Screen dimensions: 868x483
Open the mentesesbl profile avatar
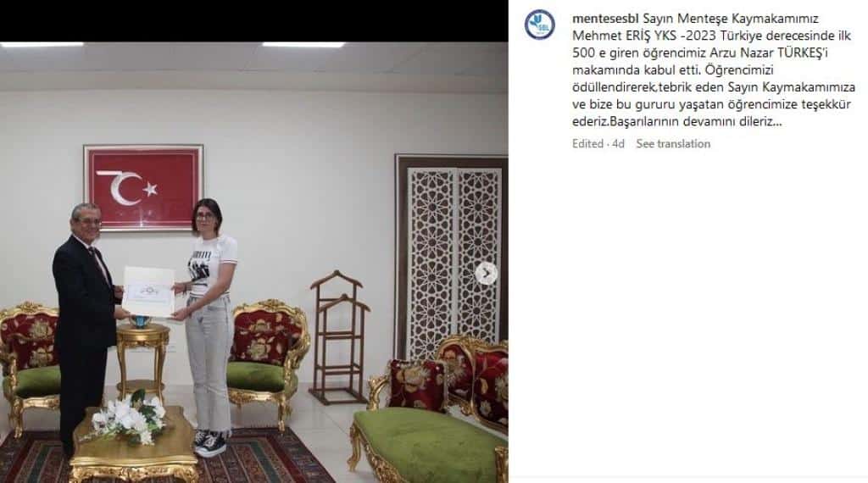[539, 25]
